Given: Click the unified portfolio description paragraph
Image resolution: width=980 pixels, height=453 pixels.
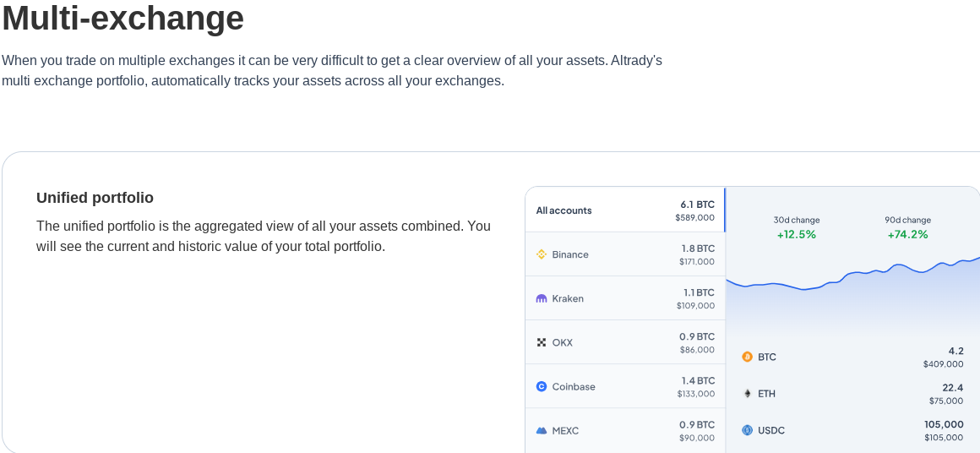Looking at the screenshot, I should click(263, 236).
